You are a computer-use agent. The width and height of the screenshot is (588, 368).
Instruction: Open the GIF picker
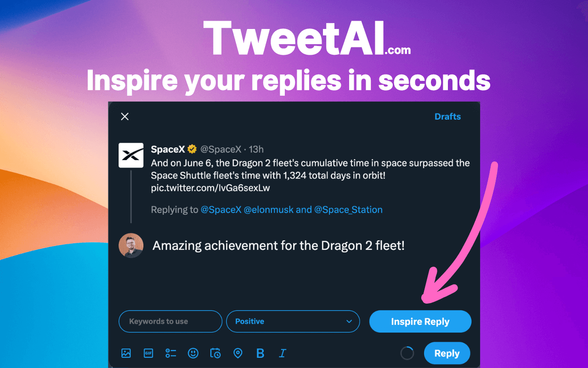[x=148, y=353]
